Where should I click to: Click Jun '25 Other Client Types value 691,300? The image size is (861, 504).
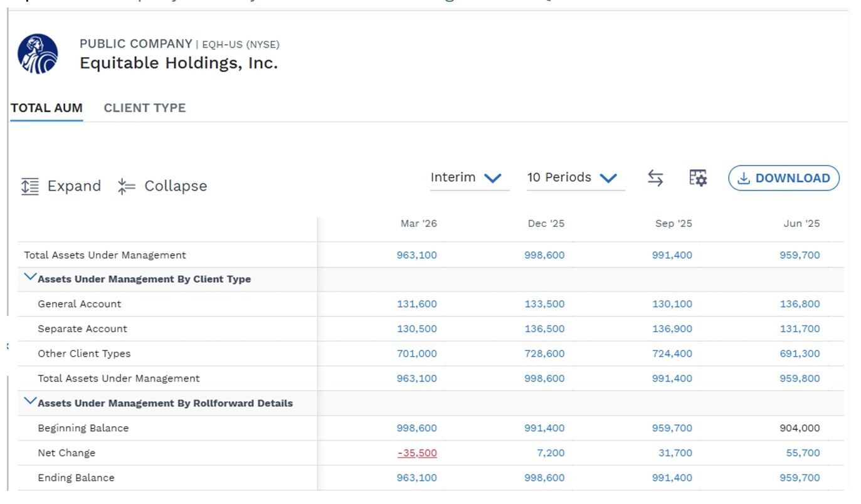(800, 354)
